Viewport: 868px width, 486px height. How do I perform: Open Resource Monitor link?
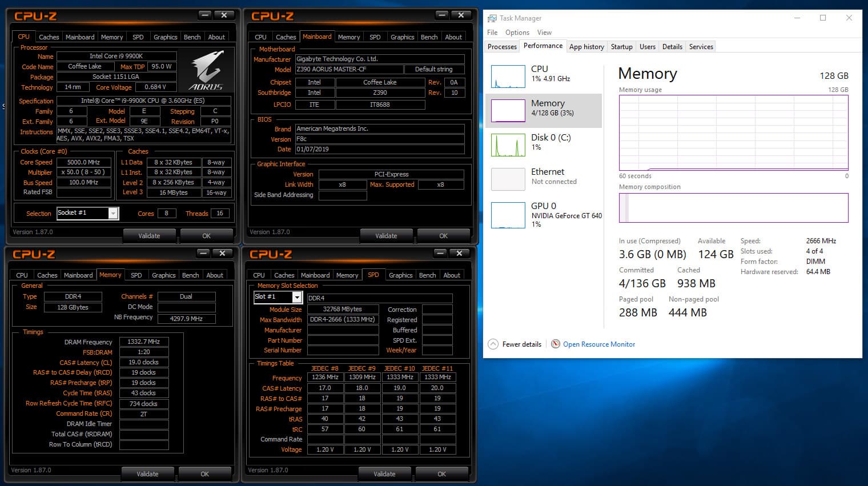pos(598,344)
